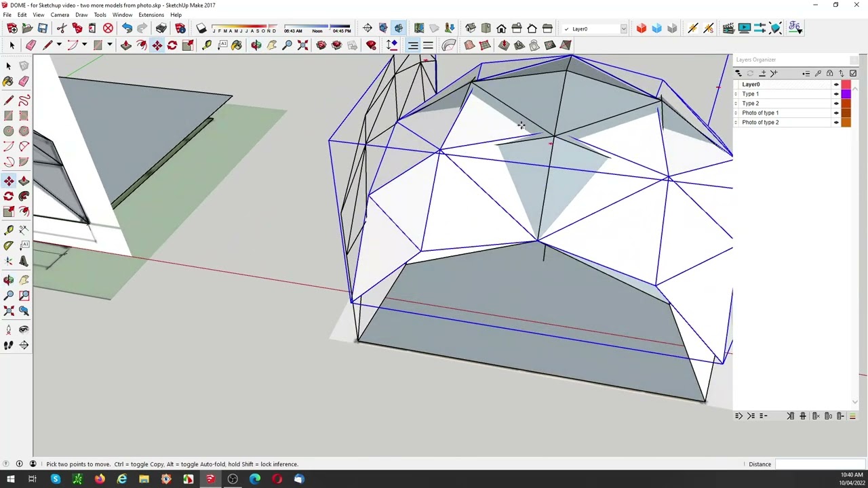Select the Look Around eye tool
The width and height of the screenshot is (868, 488).
pos(24,329)
